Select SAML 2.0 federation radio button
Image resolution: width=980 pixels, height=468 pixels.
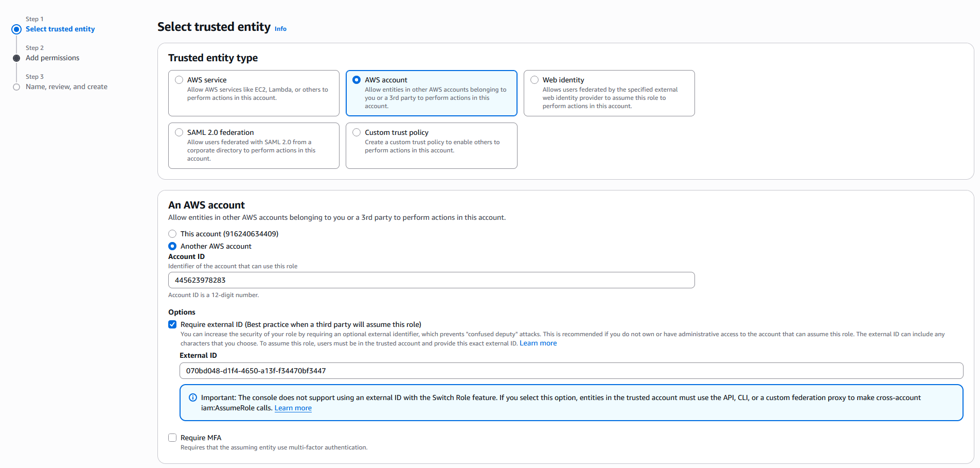(x=179, y=132)
